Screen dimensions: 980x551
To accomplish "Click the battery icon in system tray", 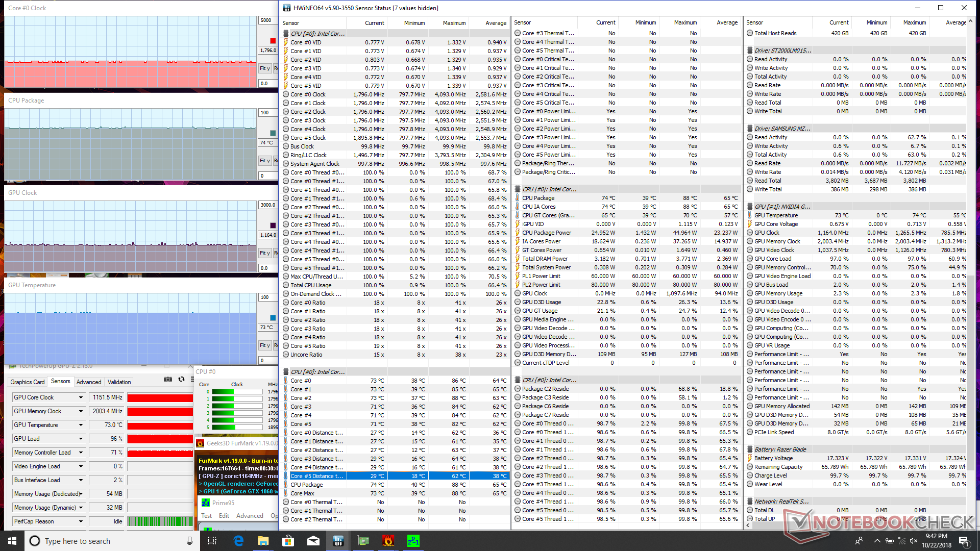I will pos(890,541).
